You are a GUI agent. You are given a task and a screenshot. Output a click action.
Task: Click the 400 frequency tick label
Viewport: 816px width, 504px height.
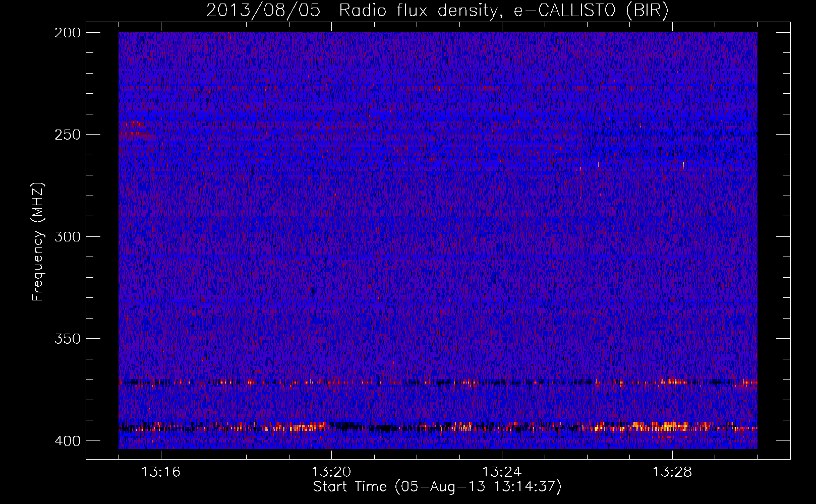(x=67, y=440)
